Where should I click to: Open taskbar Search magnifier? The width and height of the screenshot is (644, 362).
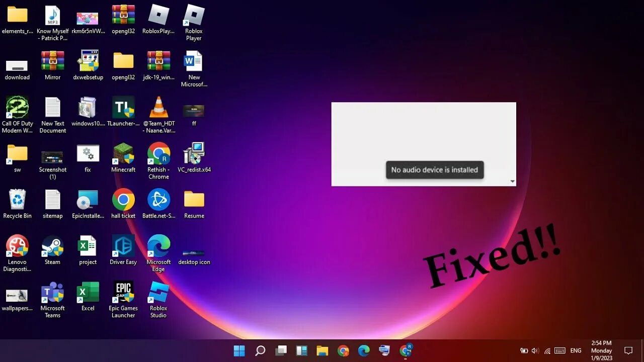(260, 350)
